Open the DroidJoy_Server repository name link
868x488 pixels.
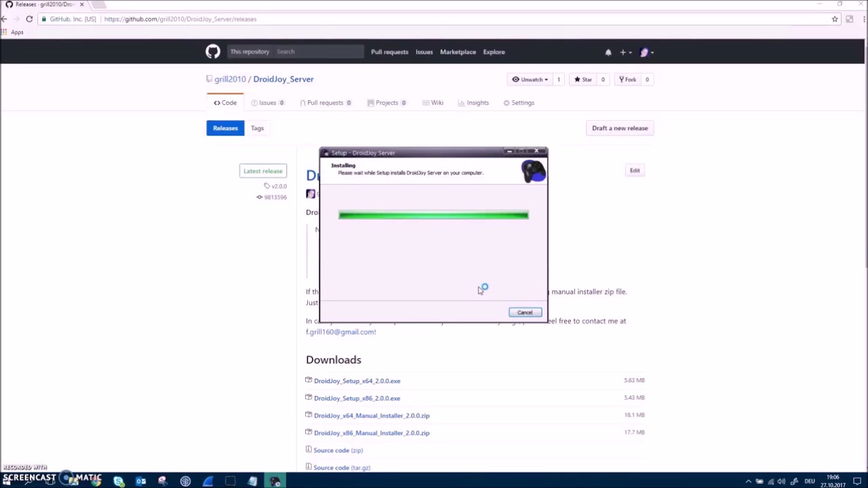tap(283, 79)
